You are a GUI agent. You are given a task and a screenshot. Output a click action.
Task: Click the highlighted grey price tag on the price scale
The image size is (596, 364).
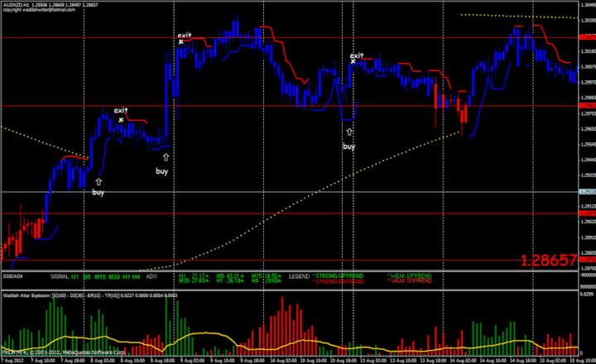pyautogui.click(x=587, y=192)
